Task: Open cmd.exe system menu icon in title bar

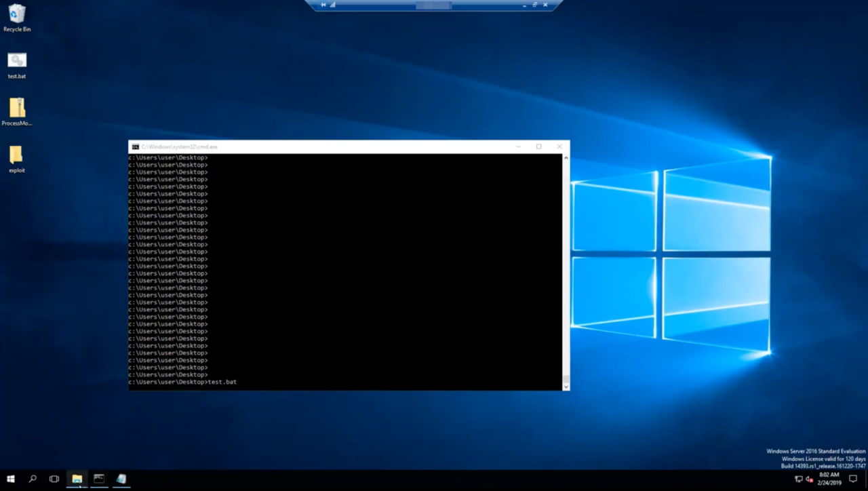Action: click(136, 146)
